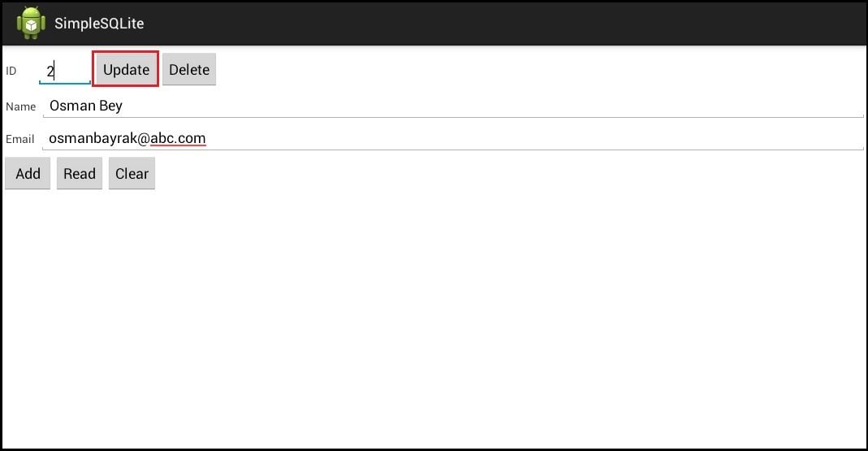
Task: Click the empty right end of the Name field
Action: click(731, 106)
